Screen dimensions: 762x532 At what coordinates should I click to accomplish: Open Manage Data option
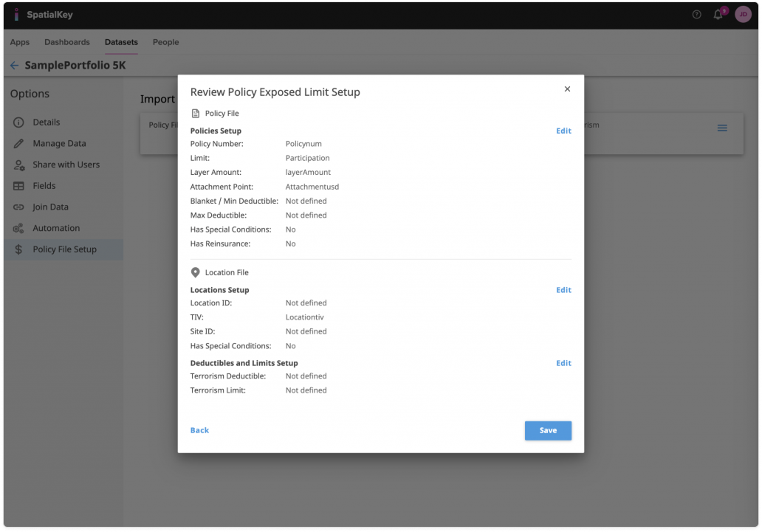click(59, 144)
